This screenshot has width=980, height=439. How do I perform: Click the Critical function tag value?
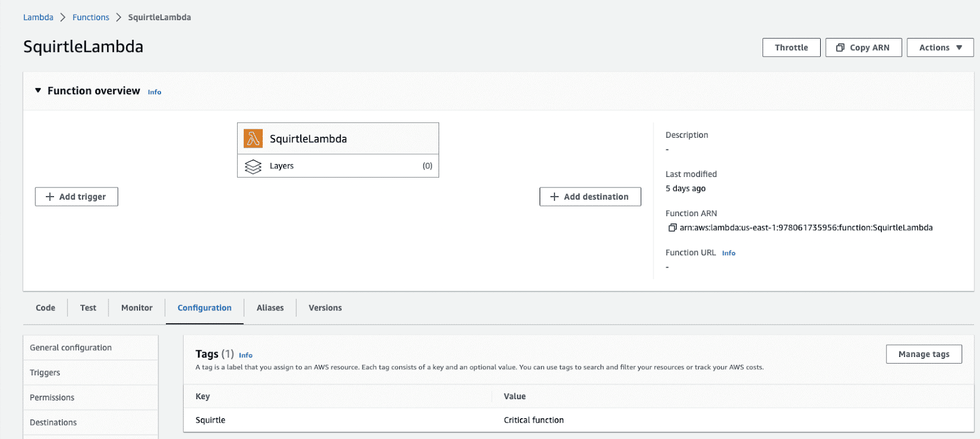533,420
